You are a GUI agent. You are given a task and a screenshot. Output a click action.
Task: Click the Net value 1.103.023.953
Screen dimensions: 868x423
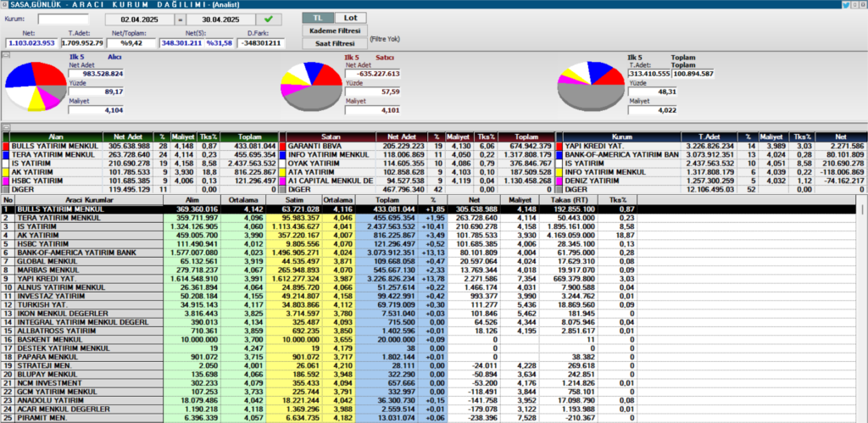pos(31,42)
